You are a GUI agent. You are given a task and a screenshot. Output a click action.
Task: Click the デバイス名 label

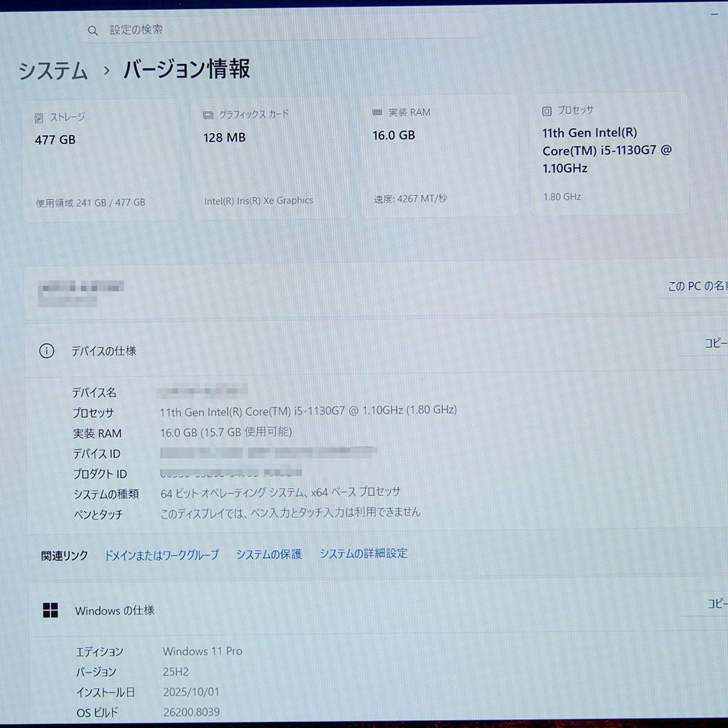pyautogui.click(x=94, y=393)
